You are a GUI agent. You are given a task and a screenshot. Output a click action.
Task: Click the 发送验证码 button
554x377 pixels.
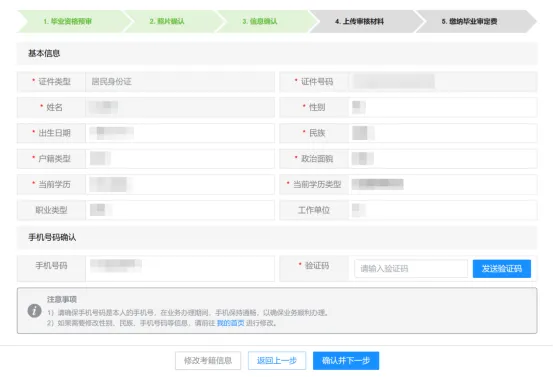502,269
